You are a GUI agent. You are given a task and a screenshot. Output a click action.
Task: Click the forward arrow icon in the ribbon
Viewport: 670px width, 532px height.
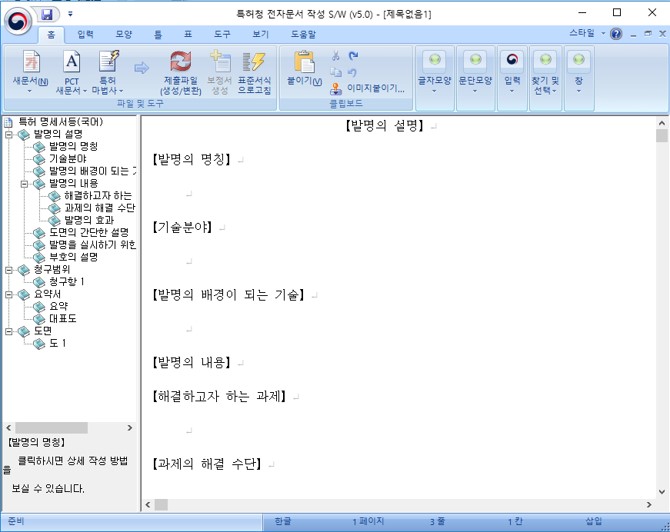click(141, 68)
